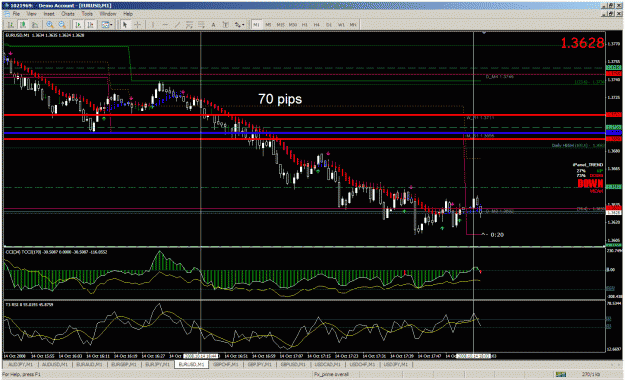The width and height of the screenshot is (625, 380).
Task: Switch to the M5 timeframe
Action: tap(268, 25)
